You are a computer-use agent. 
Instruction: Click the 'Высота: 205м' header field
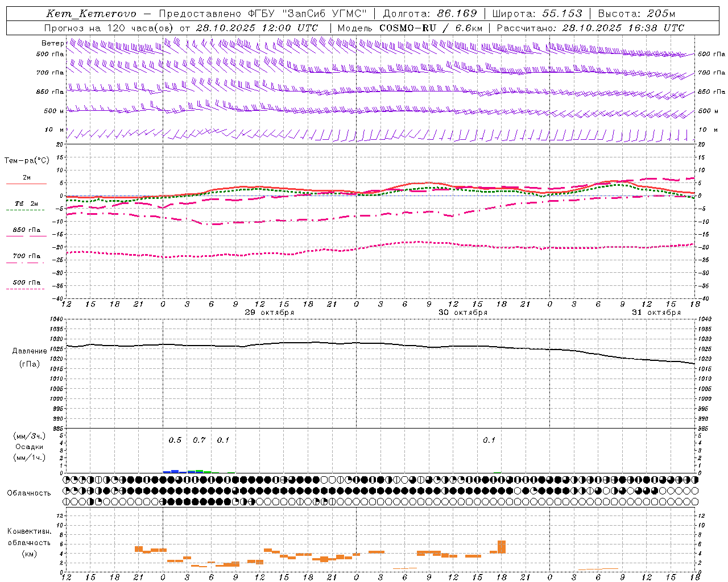(636, 14)
